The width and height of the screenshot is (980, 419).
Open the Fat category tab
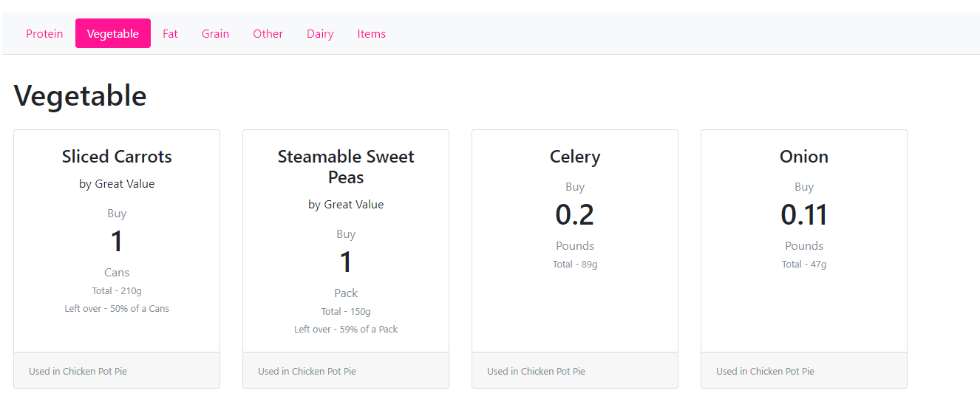coord(170,34)
